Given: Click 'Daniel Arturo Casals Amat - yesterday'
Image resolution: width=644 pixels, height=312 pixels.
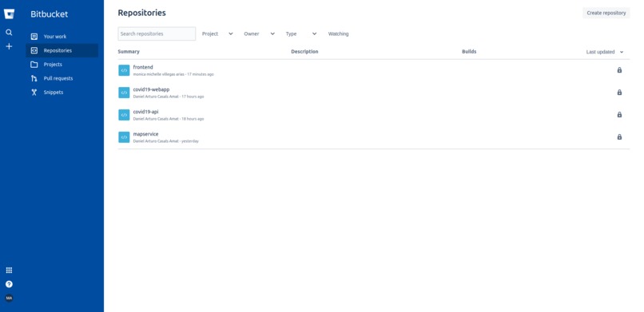Looking at the screenshot, I should [166, 141].
